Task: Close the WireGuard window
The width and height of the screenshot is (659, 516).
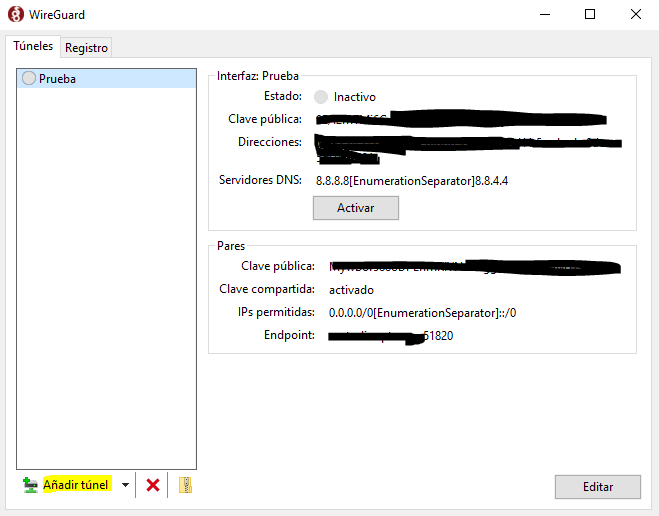Action: point(636,14)
